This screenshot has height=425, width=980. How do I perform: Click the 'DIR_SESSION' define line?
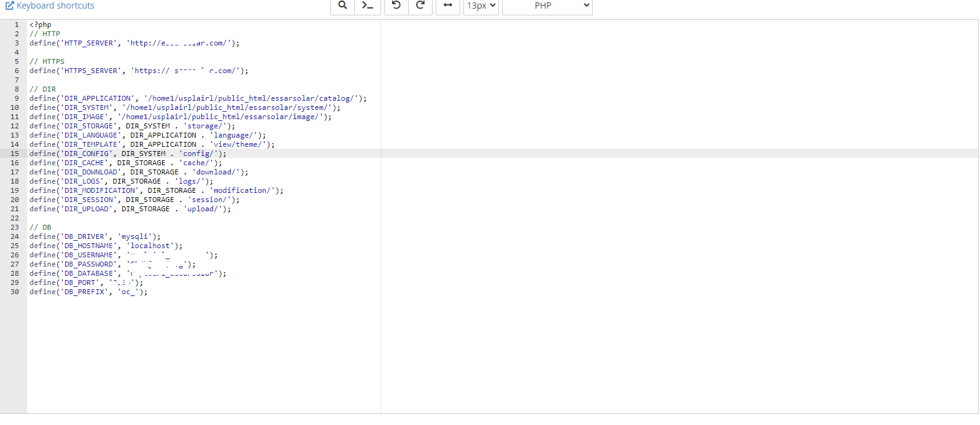134,200
